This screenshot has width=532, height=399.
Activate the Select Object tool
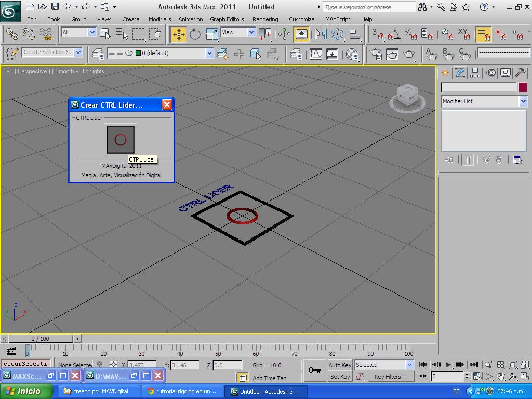pyautogui.click(x=105, y=34)
